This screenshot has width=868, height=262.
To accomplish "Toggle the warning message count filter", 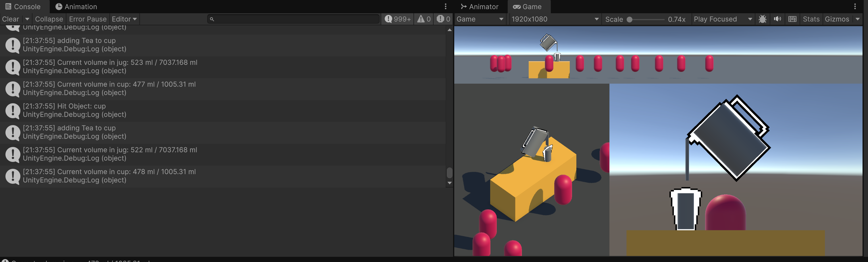I will pos(424,19).
